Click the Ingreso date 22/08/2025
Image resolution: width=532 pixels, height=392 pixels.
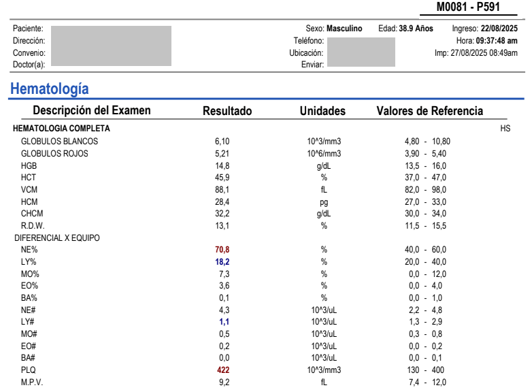[x=499, y=29]
